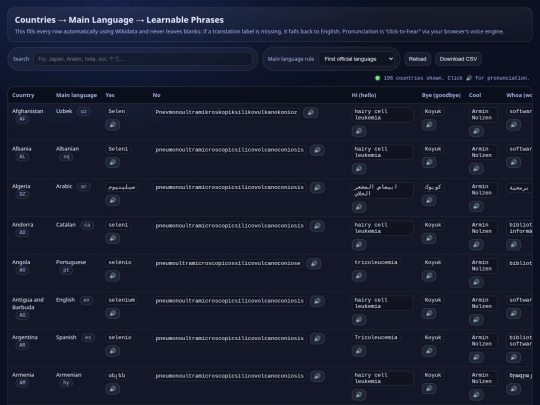Image resolution: width=540 pixels, height=405 pixels.
Task: Click the AF country code badge
Action: 22,119
